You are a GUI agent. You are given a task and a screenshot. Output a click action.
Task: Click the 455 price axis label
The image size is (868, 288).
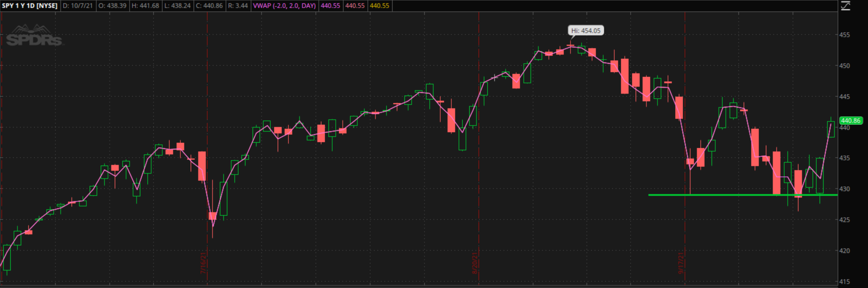point(845,35)
